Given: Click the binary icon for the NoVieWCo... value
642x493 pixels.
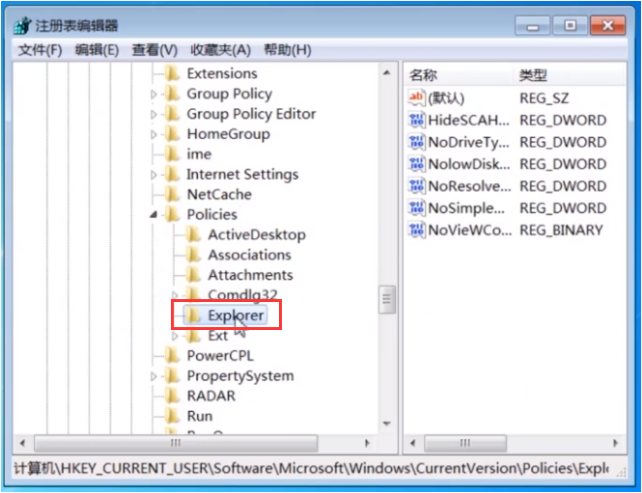Looking at the screenshot, I should click(x=416, y=230).
